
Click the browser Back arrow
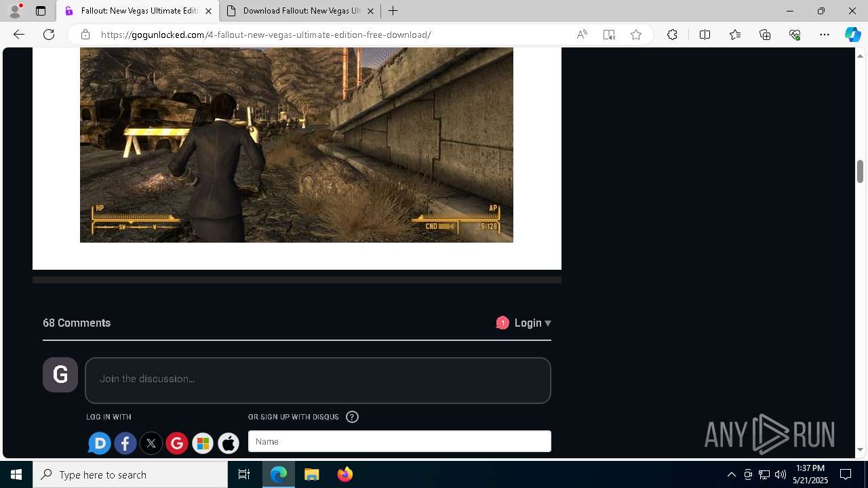(19, 35)
